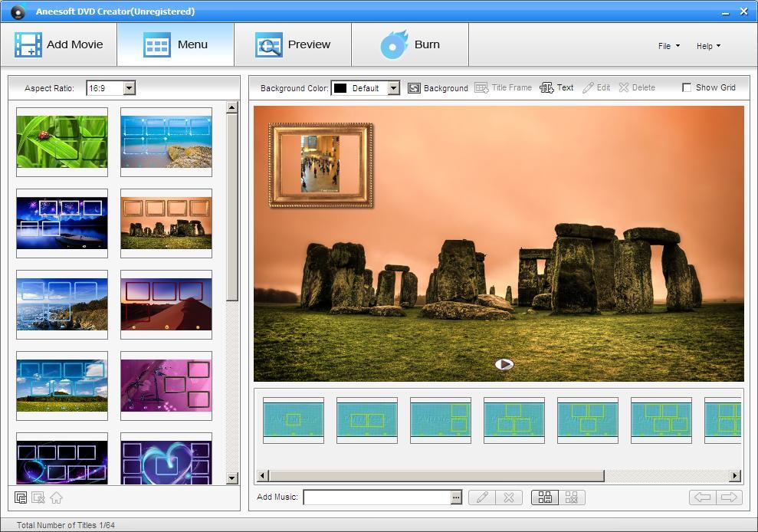This screenshot has height=532, width=758.
Task: Open the Help menu
Action: pyautogui.click(x=708, y=46)
